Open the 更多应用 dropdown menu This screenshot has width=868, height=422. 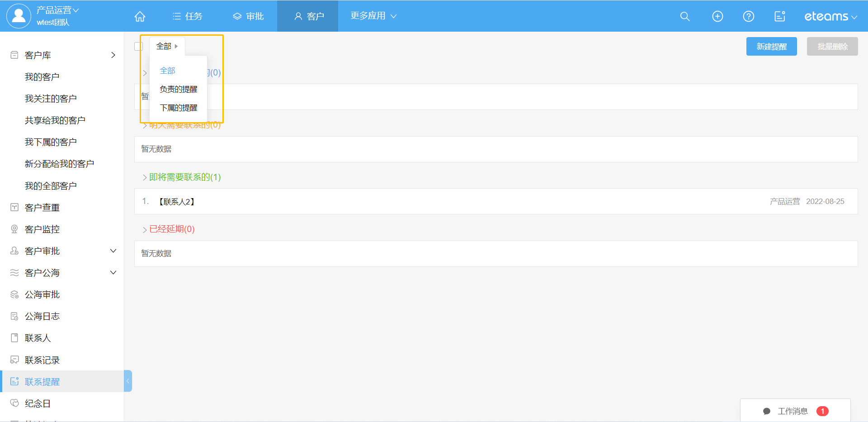point(373,16)
